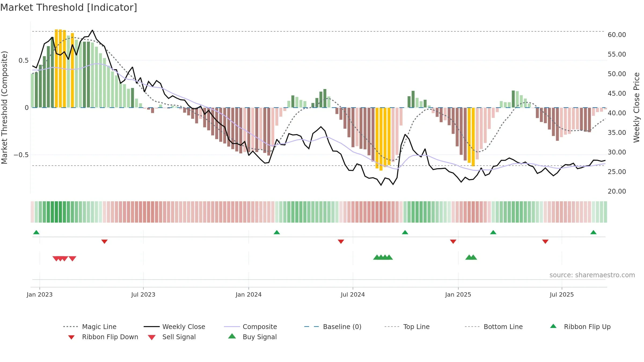Toggle the Magic Line legend entry
This screenshot has width=644, height=362.
coord(90,327)
